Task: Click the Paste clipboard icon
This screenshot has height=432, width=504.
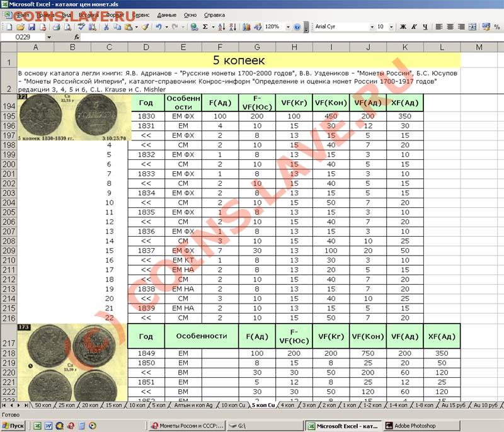Action: click(129, 27)
